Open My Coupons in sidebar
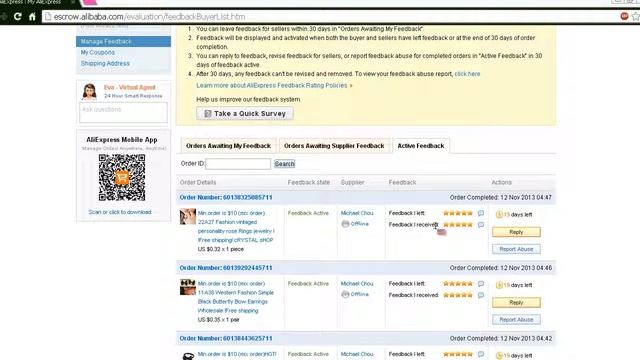This screenshot has width=640, height=360. (98, 52)
